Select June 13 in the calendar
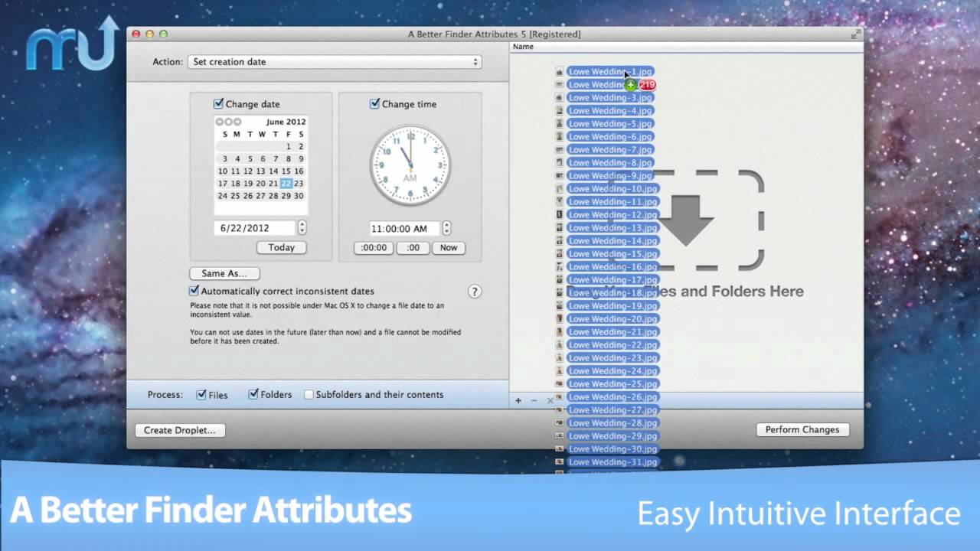 [260, 171]
